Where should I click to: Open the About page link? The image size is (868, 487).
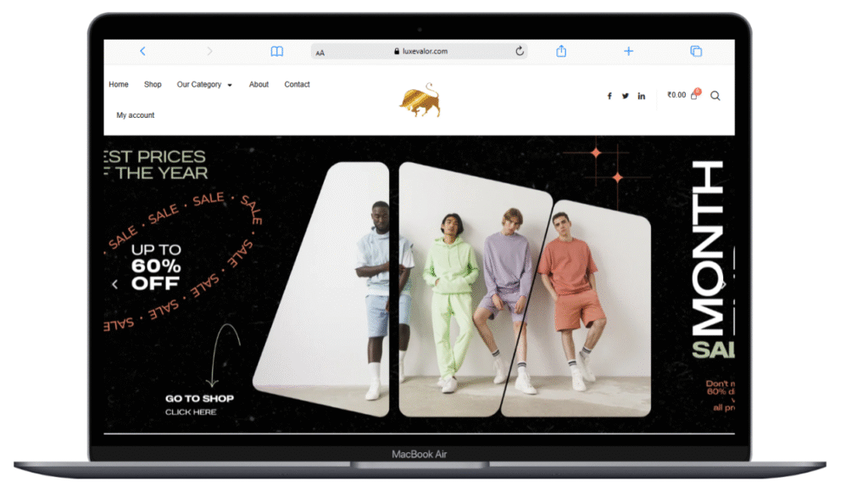(x=259, y=85)
